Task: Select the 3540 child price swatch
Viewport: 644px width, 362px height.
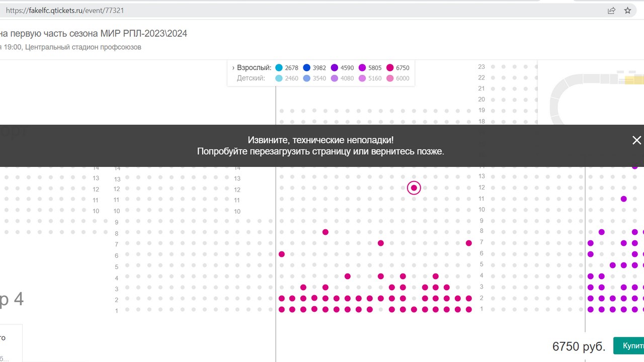Action: 307,78
